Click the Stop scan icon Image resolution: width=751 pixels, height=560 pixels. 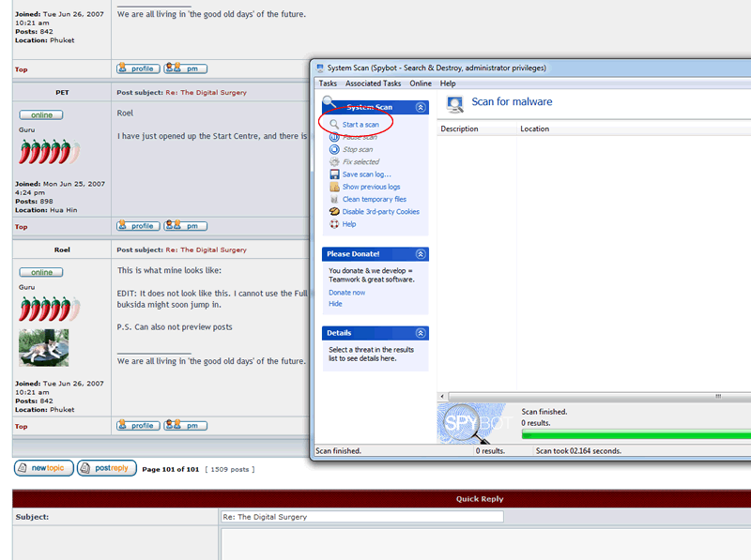[334, 149]
